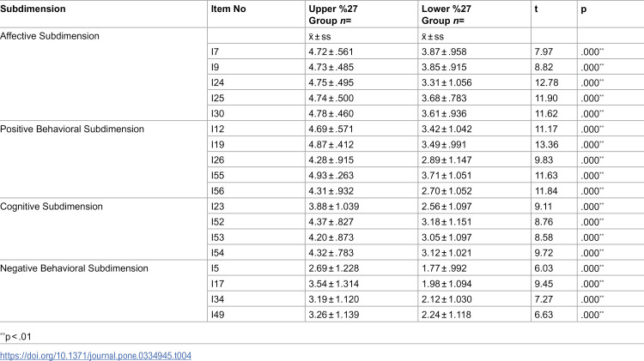This screenshot has width=644, height=361.
Task: Select the cell 3.88 ± 1.039
Action: (x=334, y=207)
